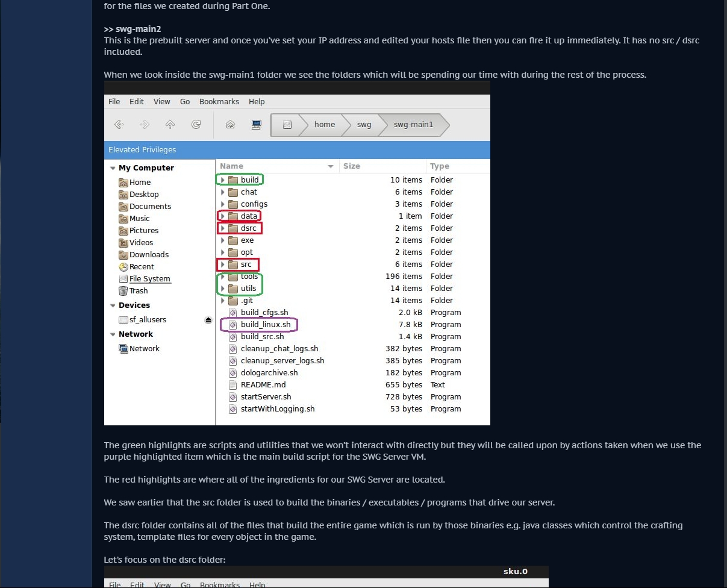The height and width of the screenshot is (588, 727).
Task: Open File System in the sidebar
Action: (x=145, y=279)
